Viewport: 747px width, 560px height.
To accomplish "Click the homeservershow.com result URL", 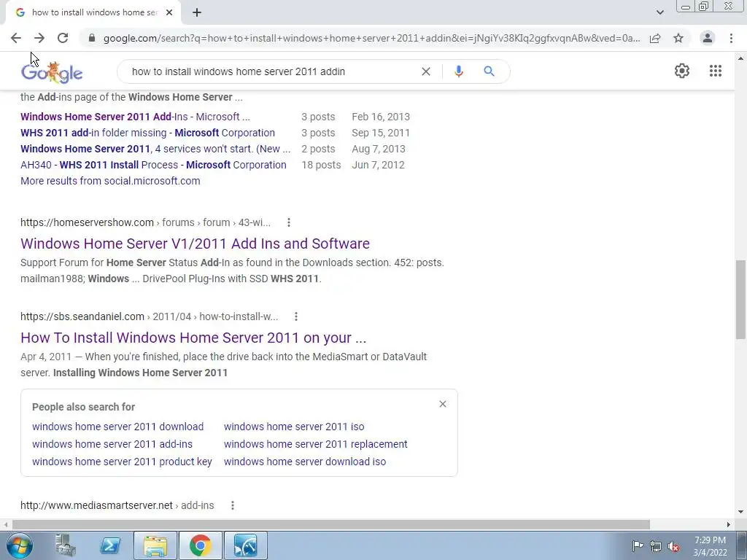I will (x=145, y=222).
